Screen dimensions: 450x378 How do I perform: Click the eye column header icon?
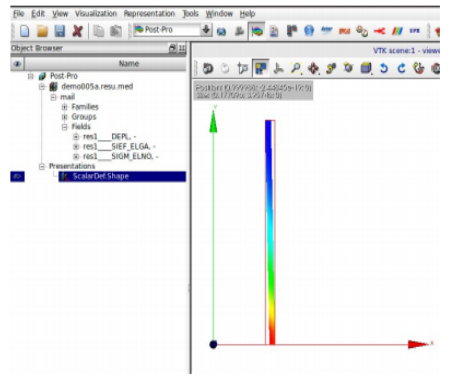tap(17, 64)
